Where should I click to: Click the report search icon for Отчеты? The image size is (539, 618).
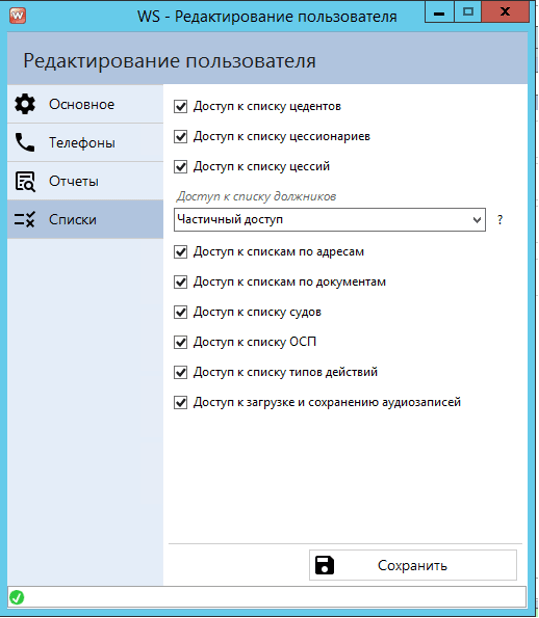25,181
